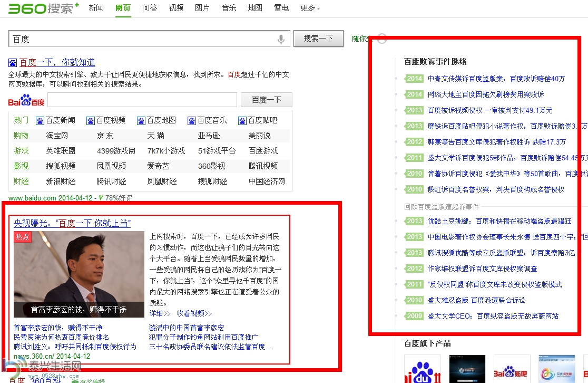Screen dimensions: 588x383
Task: Open 盛大文学CEO：百度纵容盗版 link
Action: [493, 316]
